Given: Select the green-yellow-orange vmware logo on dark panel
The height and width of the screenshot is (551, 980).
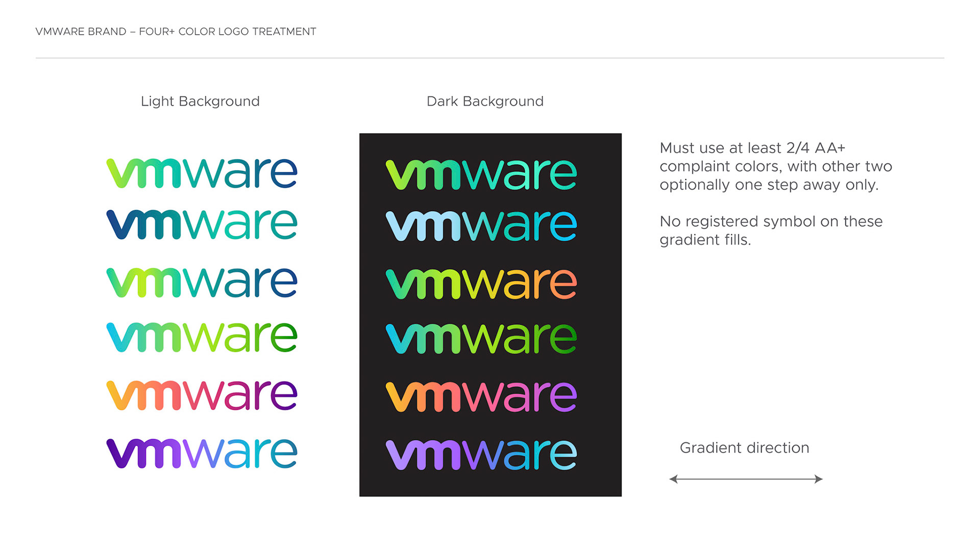Looking at the screenshot, I should 481,284.
